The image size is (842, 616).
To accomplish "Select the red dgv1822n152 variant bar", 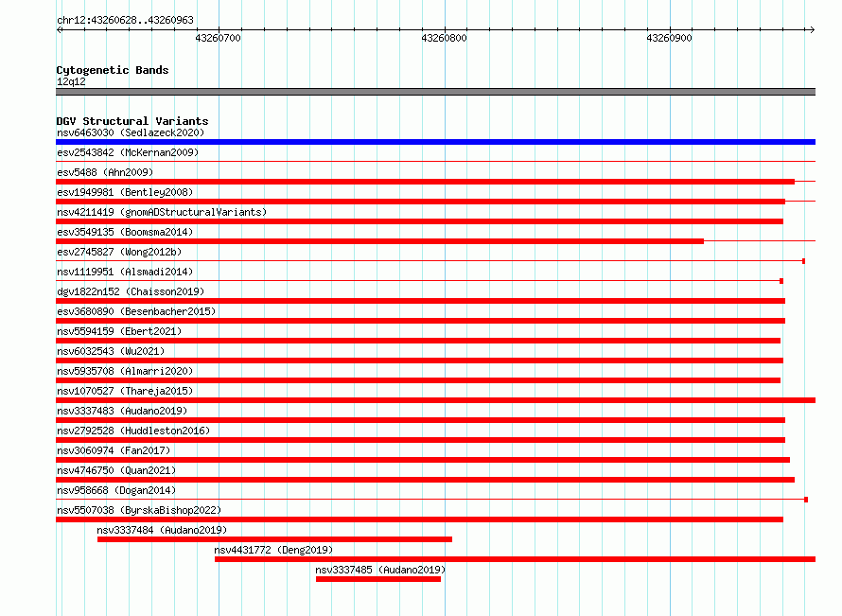I will coord(420,301).
